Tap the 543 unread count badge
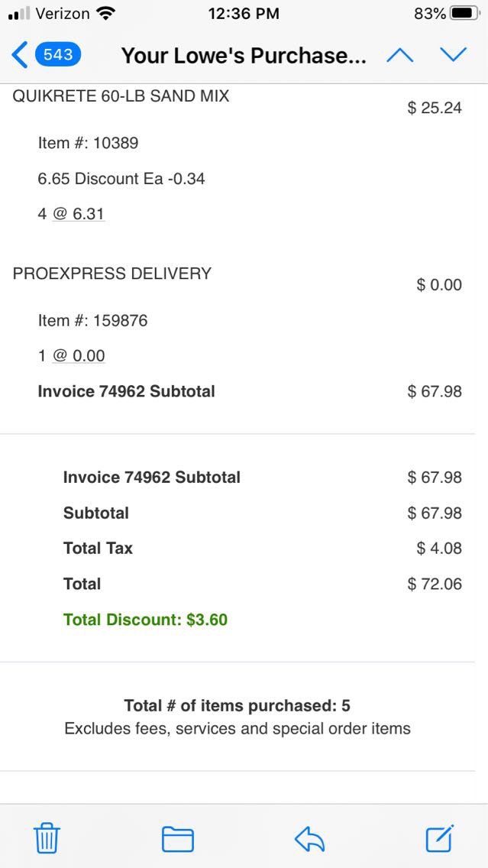This screenshot has height=868, width=488. coord(58,55)
